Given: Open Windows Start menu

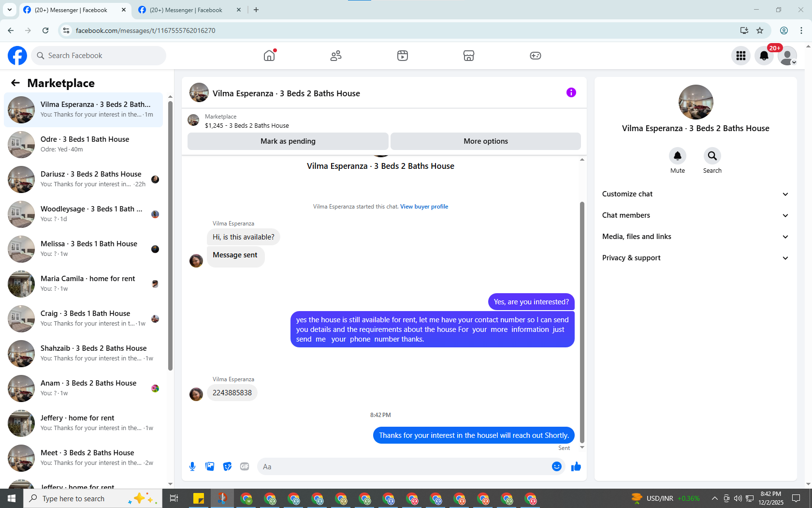Looking at the screenshot, I should [x=12, y=498].
